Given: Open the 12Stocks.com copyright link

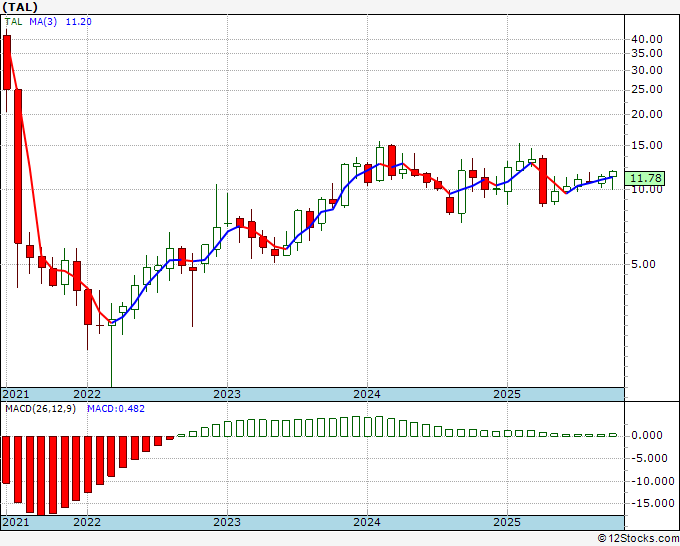Looking at the screenshot, I should point(638,539).
